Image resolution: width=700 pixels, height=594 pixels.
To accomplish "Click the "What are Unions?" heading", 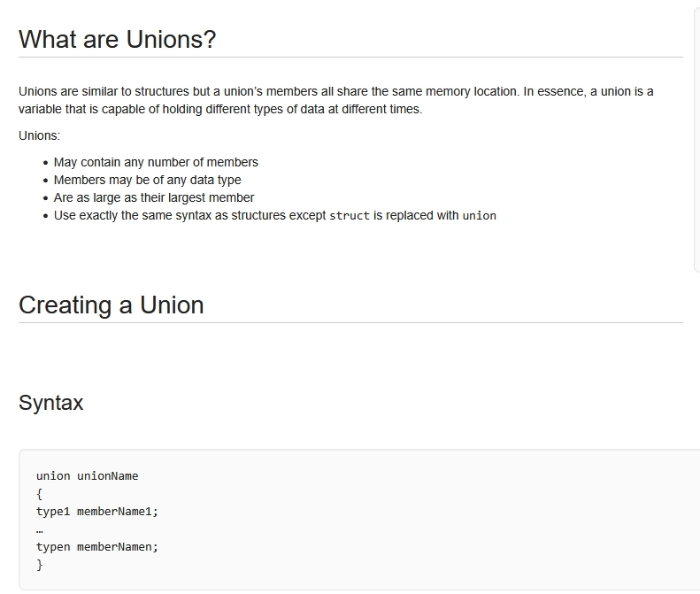I will click(x=117, y=40).
